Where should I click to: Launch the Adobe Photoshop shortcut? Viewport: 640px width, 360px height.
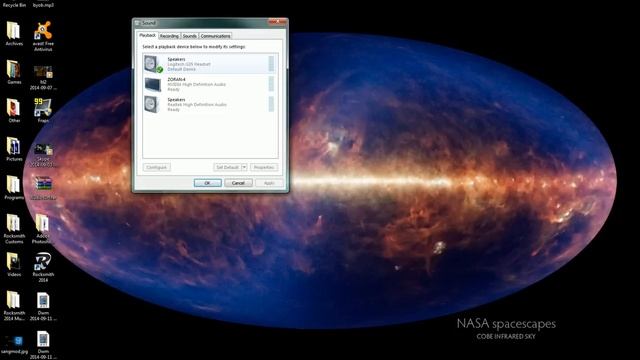coord(42,223)
